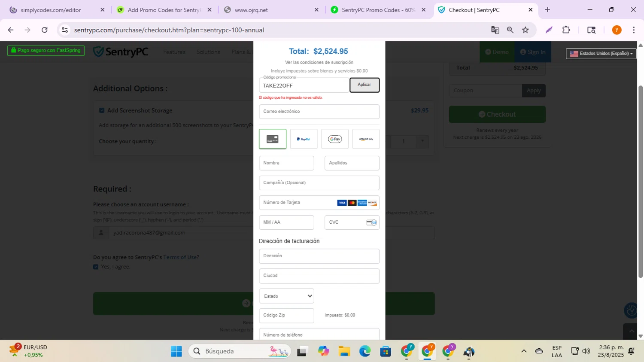The image size is (644, 362).
Task: Click the SentryPC logo
Action: (x=121, y=52)
